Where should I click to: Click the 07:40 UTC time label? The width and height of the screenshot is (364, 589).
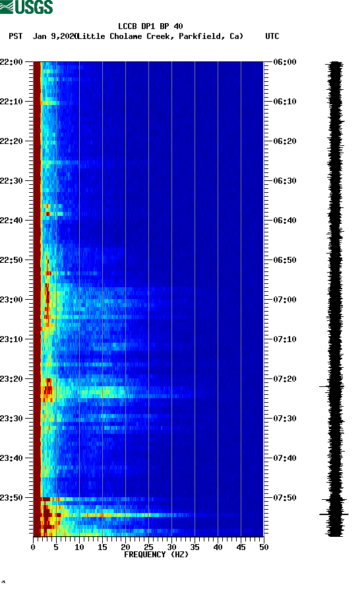[285, 458]
